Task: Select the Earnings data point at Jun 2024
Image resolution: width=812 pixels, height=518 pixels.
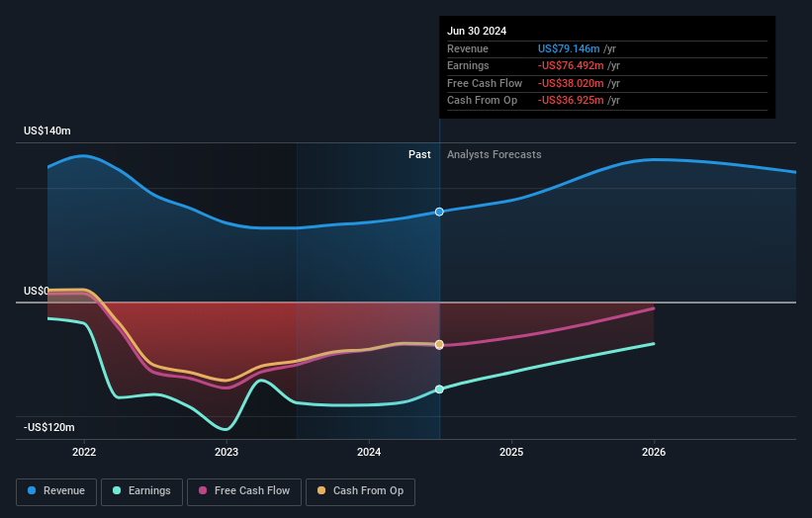Action: tap(439, 389)
